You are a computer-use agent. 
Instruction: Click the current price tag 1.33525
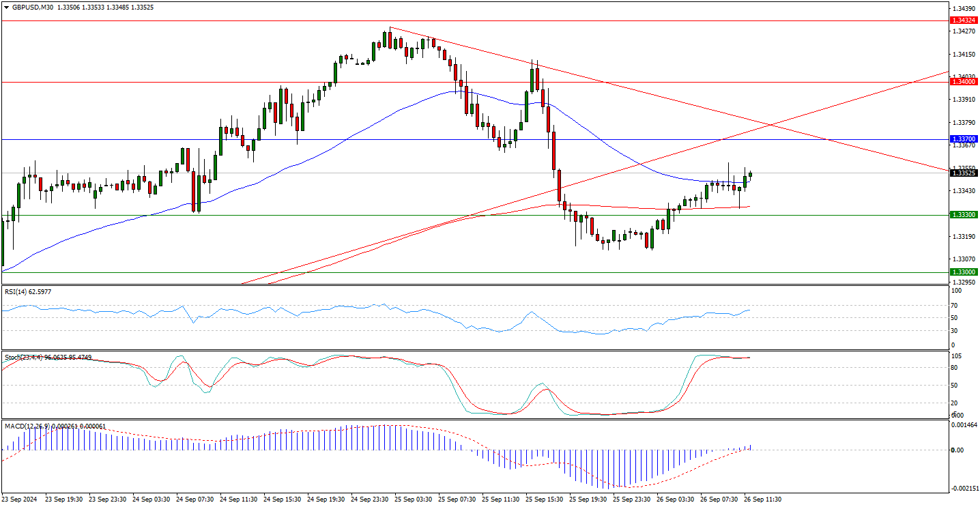[x=963, y=173]
